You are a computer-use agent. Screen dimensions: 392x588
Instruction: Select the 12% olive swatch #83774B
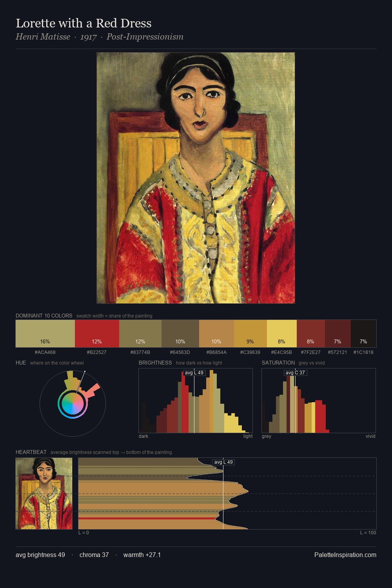coord(140,334)
